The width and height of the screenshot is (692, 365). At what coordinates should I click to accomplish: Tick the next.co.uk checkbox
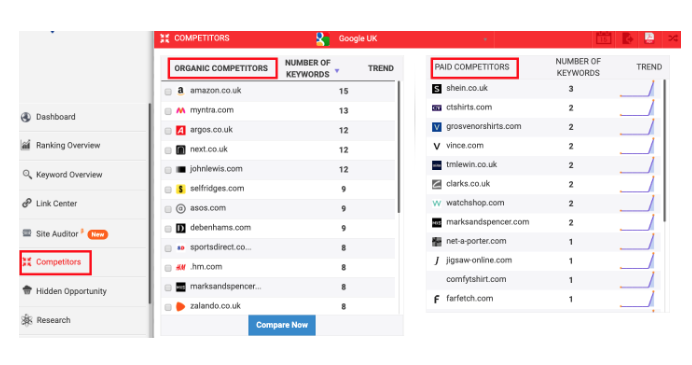[x=168, y=151]
